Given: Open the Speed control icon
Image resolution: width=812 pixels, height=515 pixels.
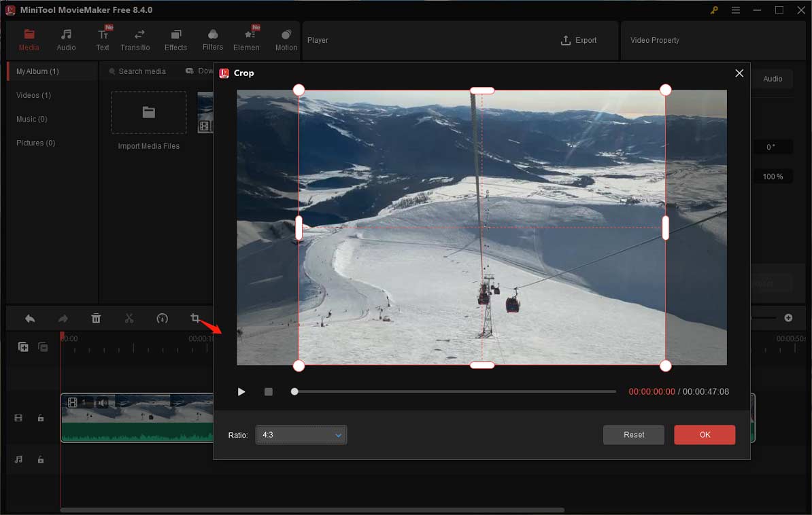Looking at the screenshot, I should (160, 318).
